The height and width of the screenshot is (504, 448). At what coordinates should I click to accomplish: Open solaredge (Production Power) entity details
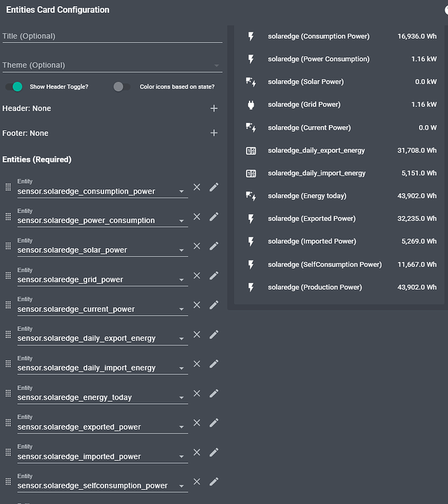point(314,288)
